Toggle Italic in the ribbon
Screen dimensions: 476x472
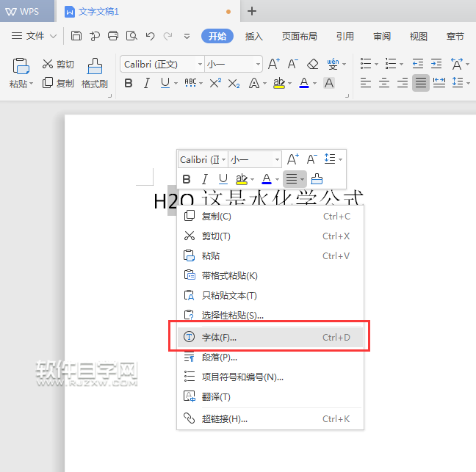(x=147, y=83)
